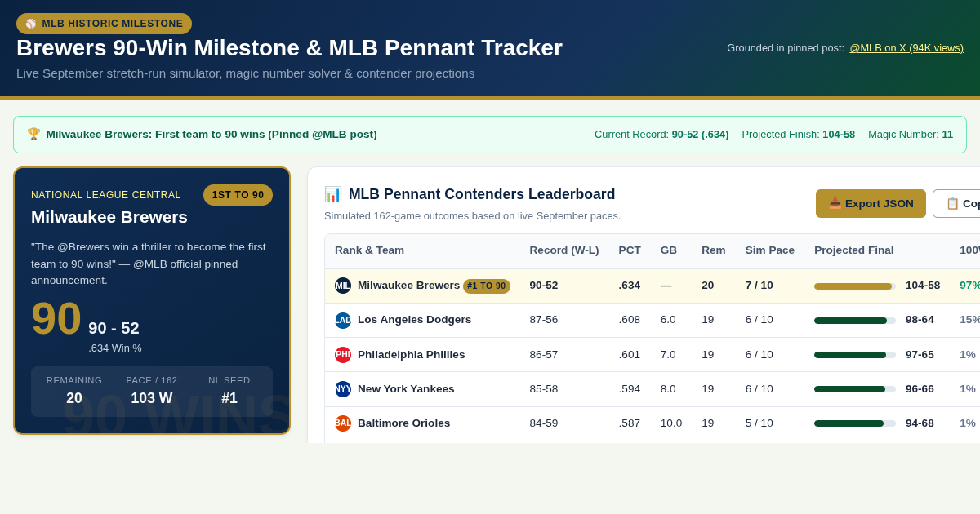The image size is (980, 514).
Task: Sort by Rem column header
Action: (714, 250)
